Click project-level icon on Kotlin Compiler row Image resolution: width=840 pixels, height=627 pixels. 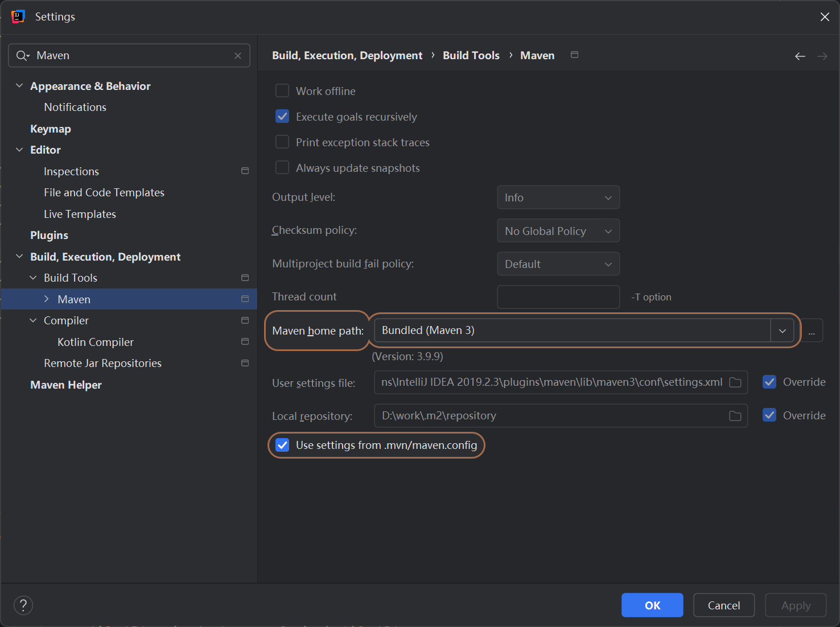click(x=245, y=341)
